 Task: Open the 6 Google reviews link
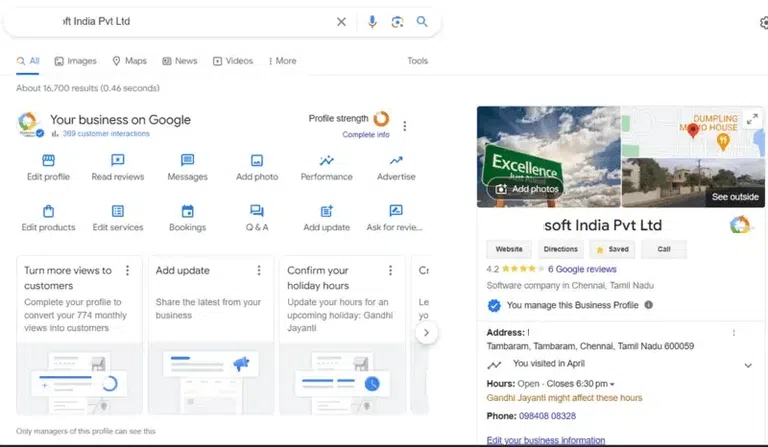[582, 269]
